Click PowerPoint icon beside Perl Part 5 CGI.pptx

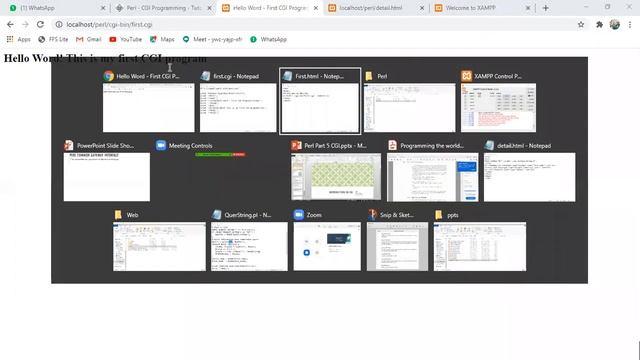click(x=296, y=145)
